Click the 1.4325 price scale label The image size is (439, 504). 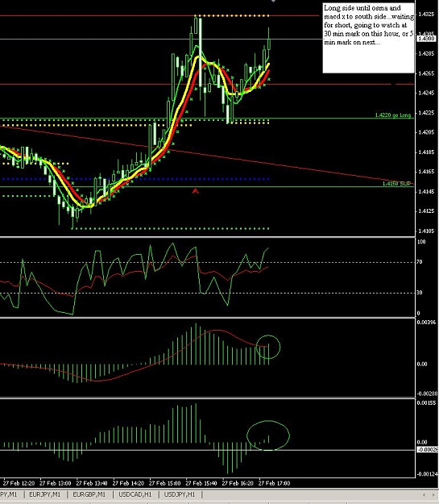427,15
